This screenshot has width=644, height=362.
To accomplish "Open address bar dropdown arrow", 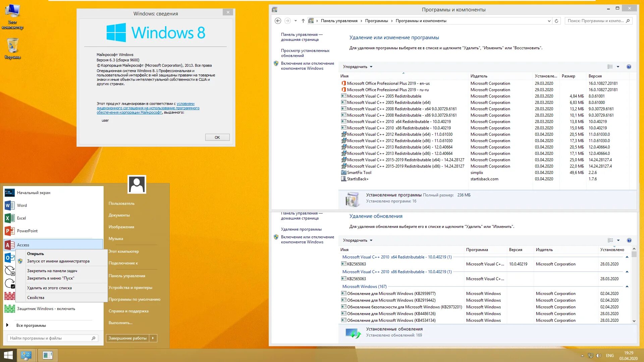I will [549, 21].
